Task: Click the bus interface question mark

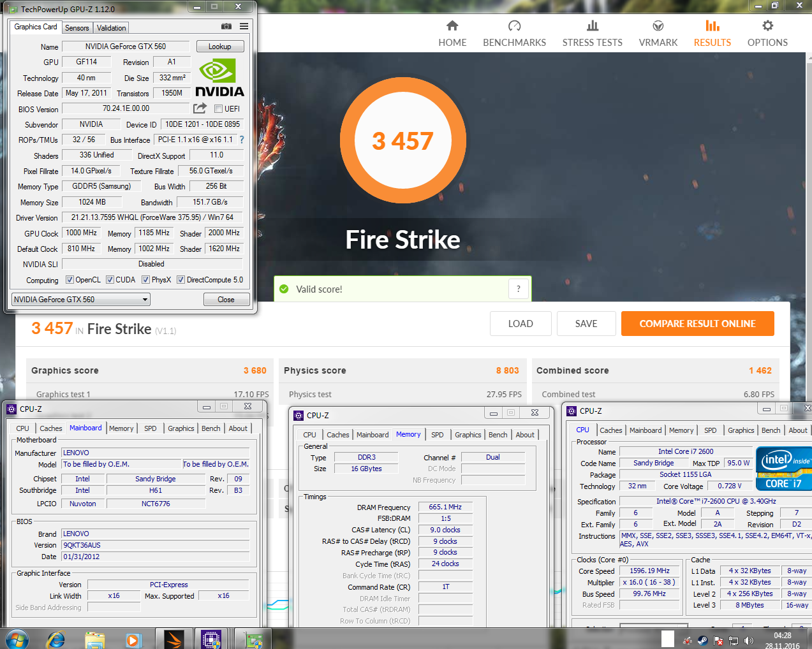Action: [242, 140]
